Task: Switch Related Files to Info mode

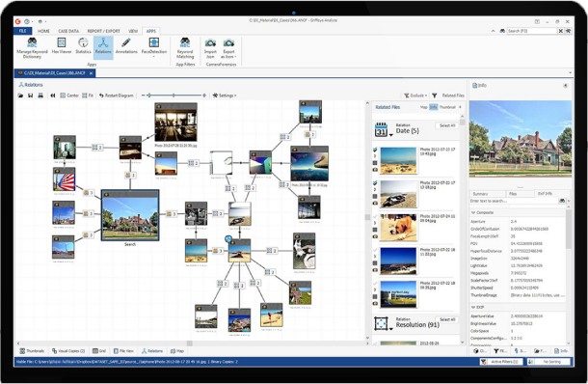Action: 433,107
